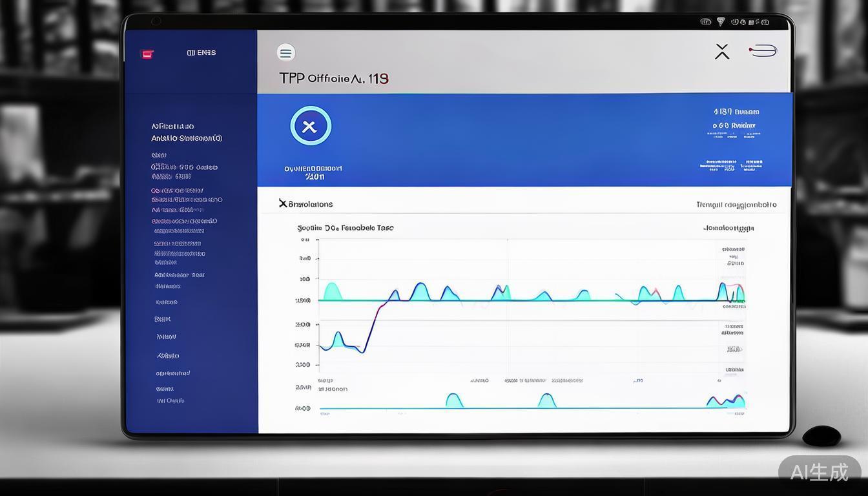Open the hamburger menu in the header
The height and width of the screenshot is (496, 868).
coord(285,53)
